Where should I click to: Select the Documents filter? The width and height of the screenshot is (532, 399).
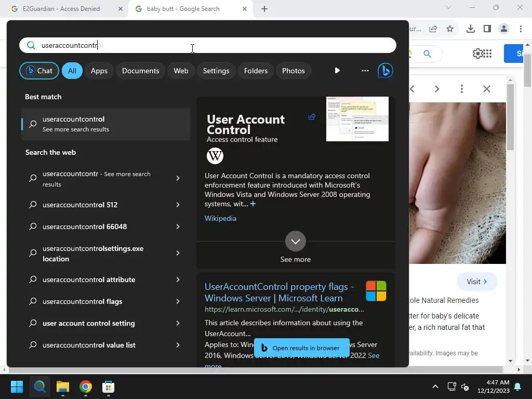(140, 71)
